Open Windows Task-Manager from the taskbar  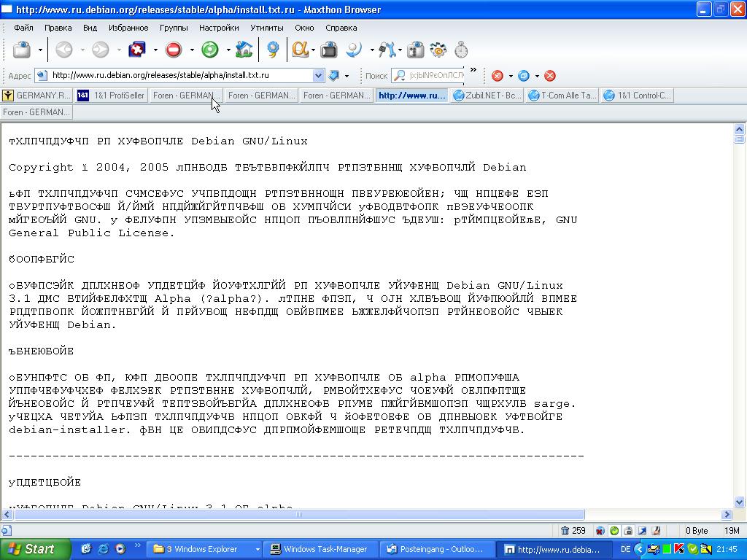[320, 549]
